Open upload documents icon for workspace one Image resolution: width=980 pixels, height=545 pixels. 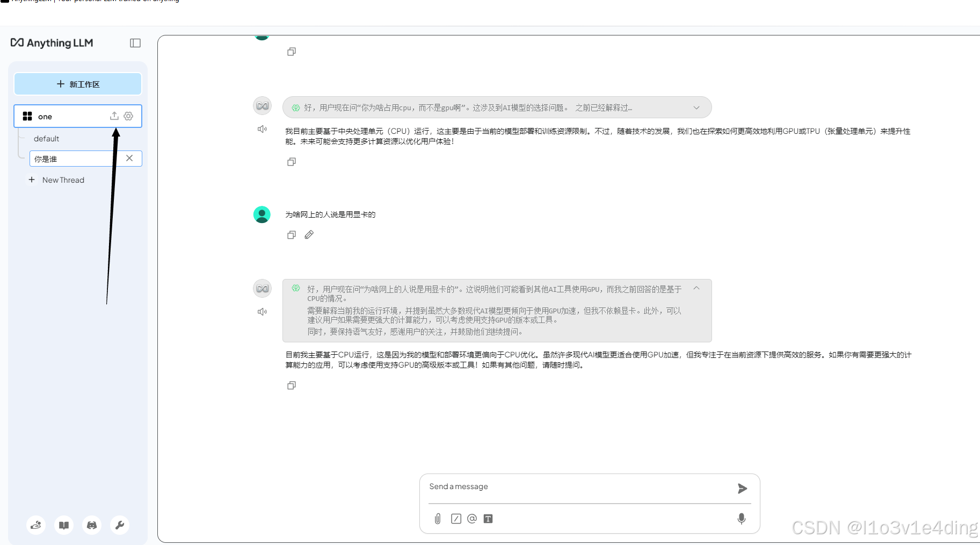pos(114,116)
